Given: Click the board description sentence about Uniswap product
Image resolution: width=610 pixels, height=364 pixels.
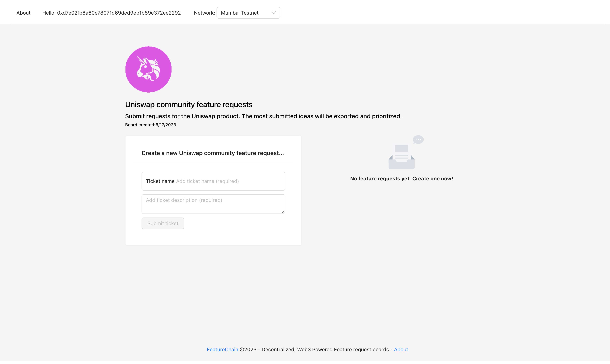Looking at the screenshot, I should coord(263,116).
